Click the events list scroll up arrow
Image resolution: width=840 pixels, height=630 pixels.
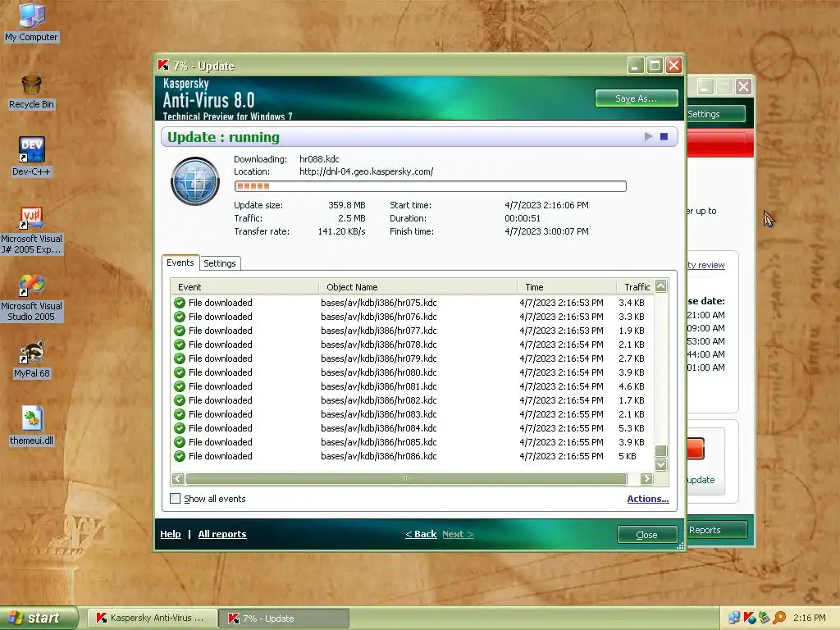point(661,286)
